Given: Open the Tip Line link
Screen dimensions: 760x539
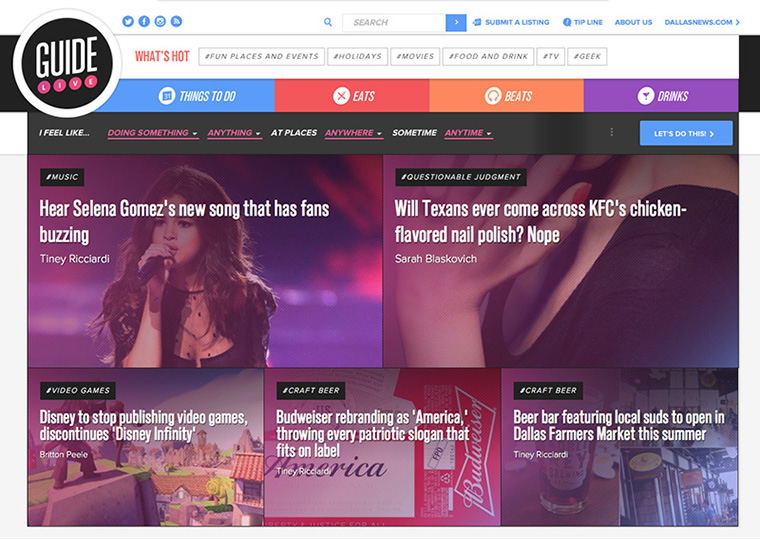Looking at the screenshot, I should 588,22.
